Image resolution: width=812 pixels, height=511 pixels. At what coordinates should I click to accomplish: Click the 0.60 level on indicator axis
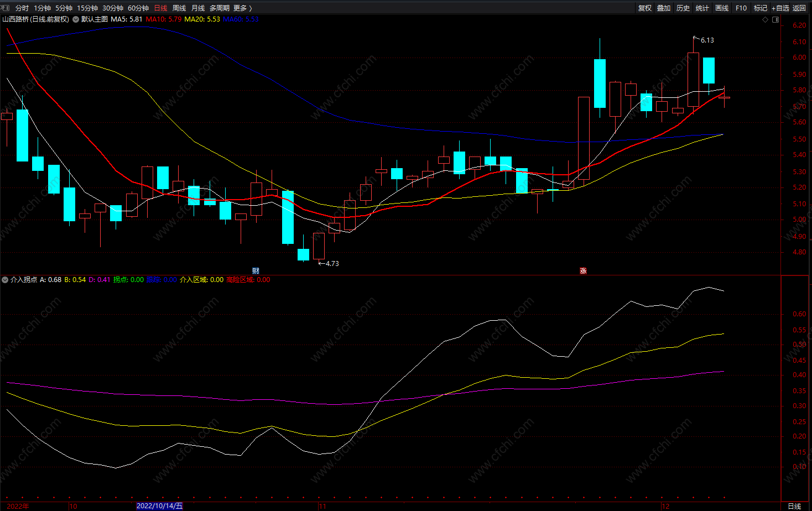[799, 314]
